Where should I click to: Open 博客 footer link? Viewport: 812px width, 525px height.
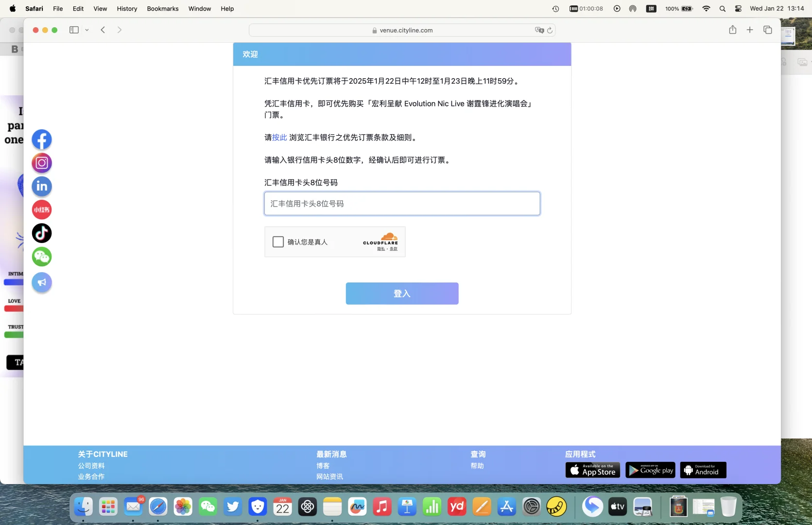pyautogui.click(x=323, y=466)
